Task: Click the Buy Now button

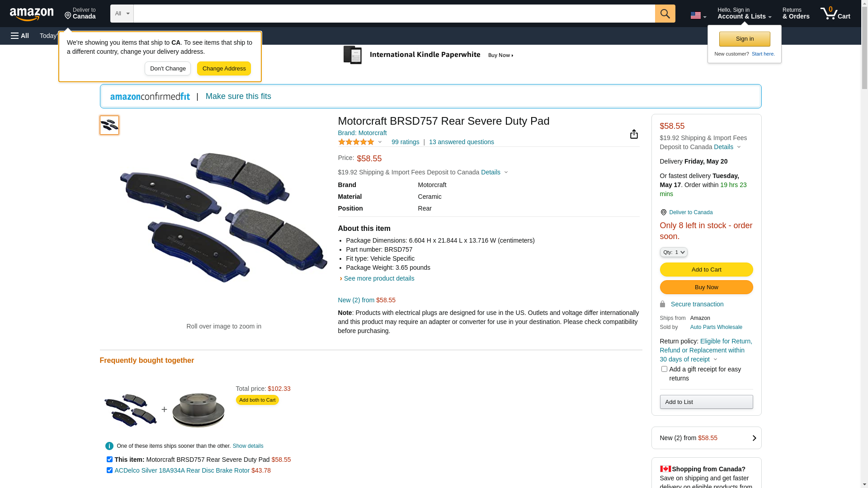Action: (x=706, y=287)
